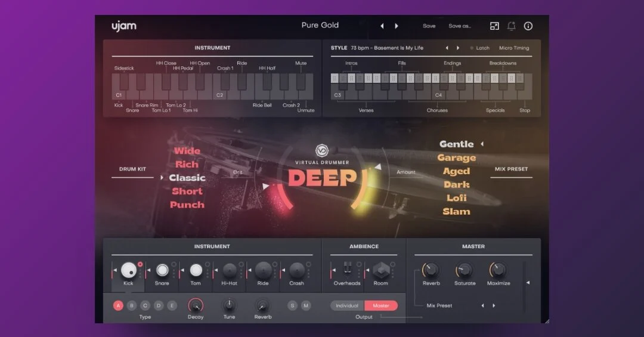
Task: Select kick type C
Action: coord(145,305)
